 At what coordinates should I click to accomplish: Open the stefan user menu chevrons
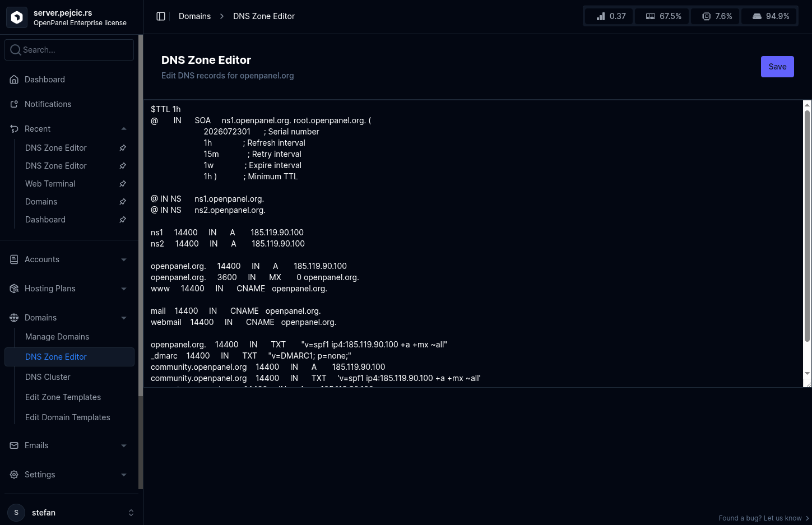131,513
